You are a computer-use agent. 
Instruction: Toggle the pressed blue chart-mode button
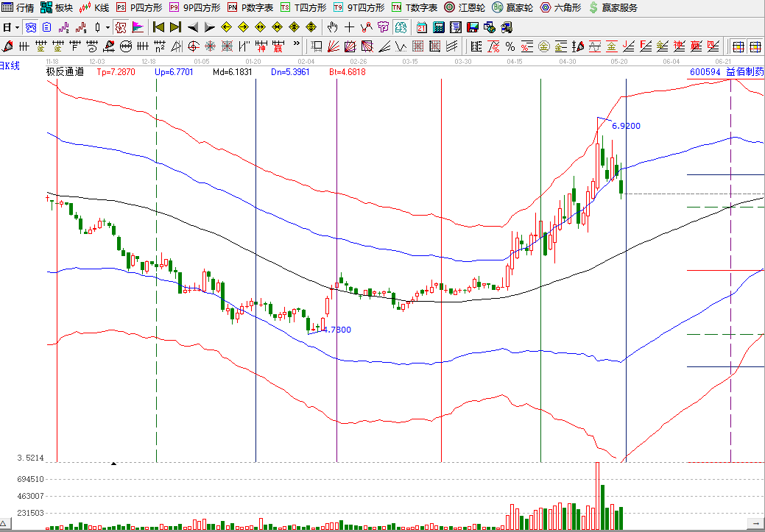tap(31, 27)
